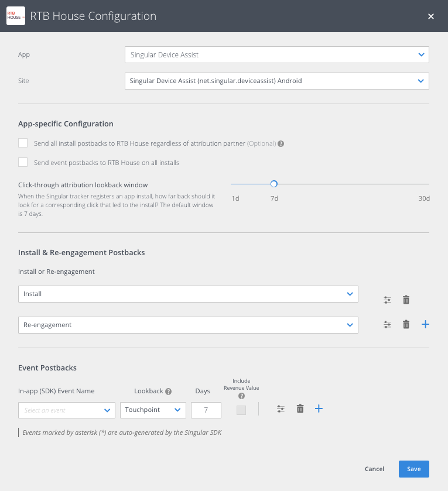Add a new event postback row
The image size is (448, 491).
point(319,408)
